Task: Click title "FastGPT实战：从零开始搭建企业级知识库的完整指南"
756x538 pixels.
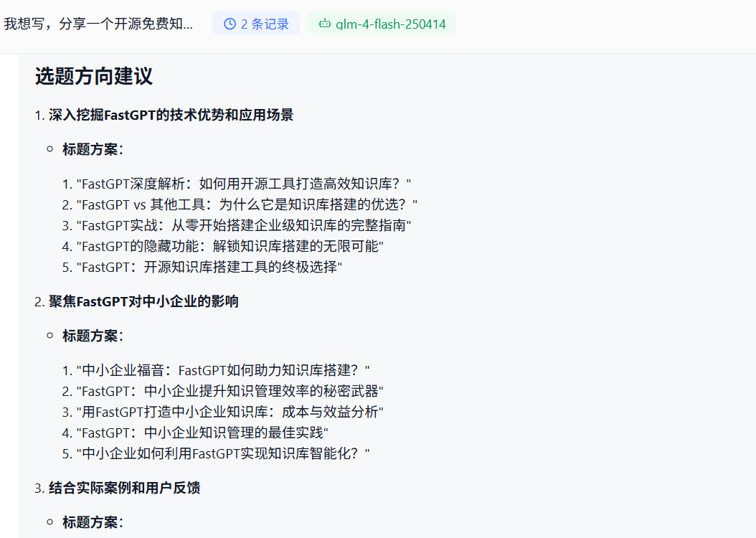Action: tap(243, 225)
